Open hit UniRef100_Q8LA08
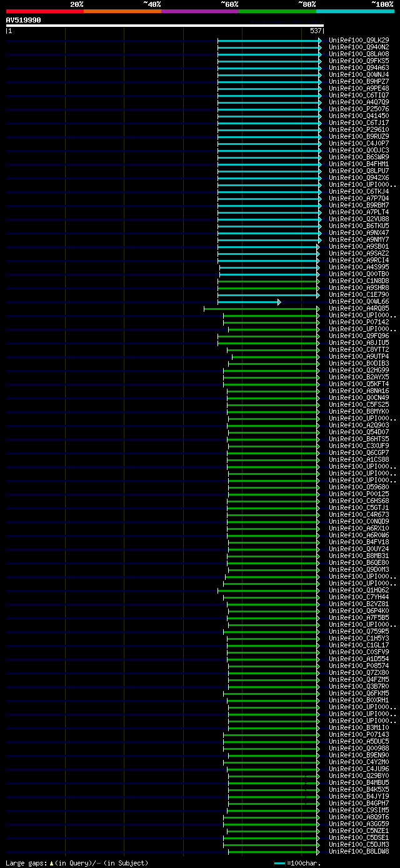 [359, 54]
